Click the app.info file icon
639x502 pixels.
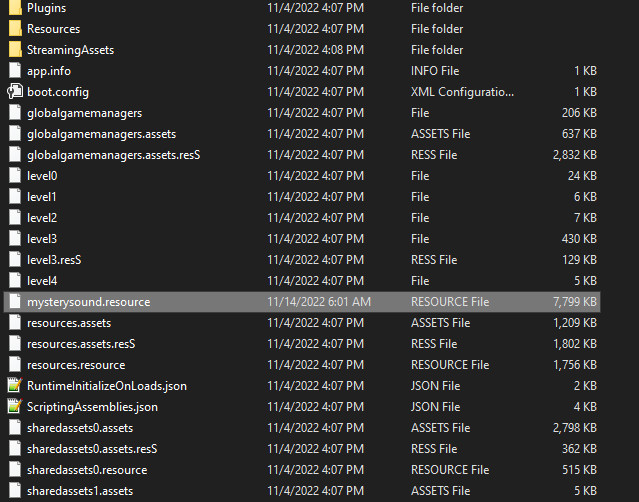click(x=14, y=71)
